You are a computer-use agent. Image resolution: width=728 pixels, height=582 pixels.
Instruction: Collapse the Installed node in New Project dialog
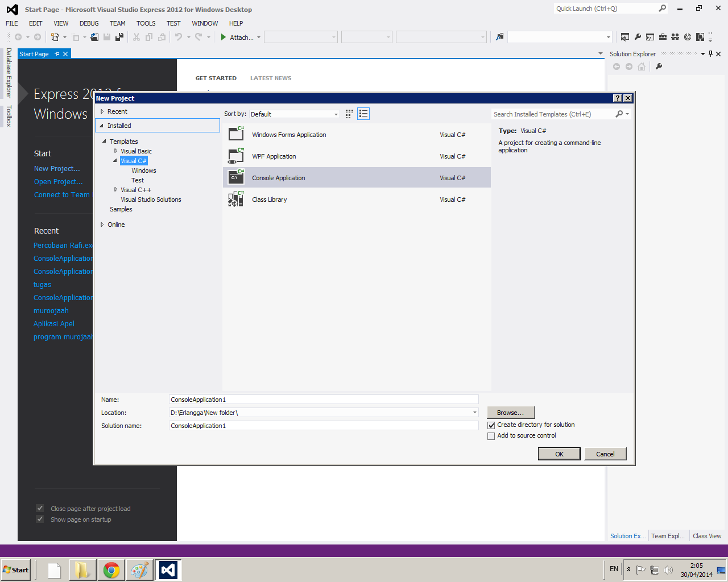pos(102,126)
